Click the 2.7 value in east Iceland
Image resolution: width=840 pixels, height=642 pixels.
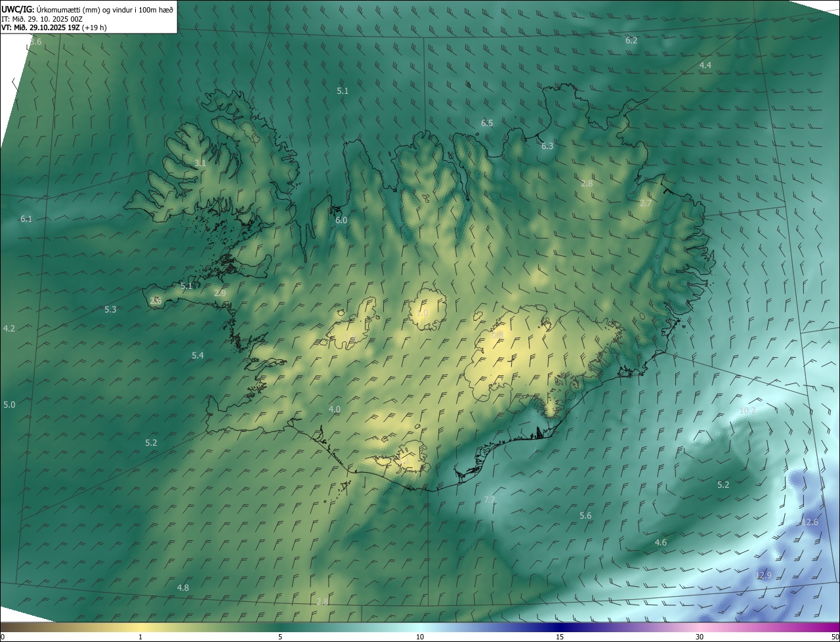click(x=646, y=203)
